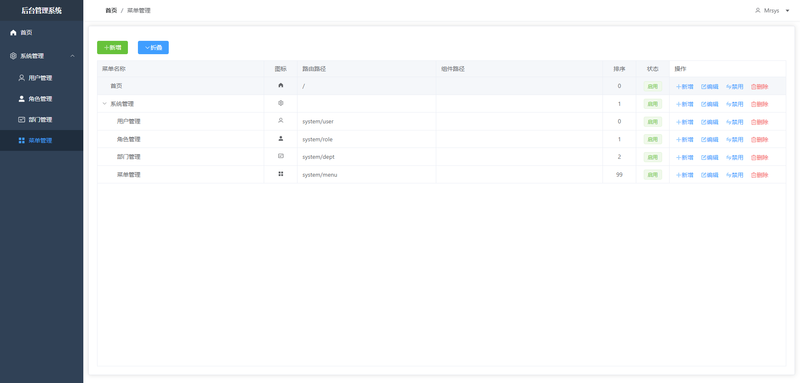Click the 后台管理系统 title logo
Image resolution: width=800 pixels, height=383 pixels.
click(41, 10)
